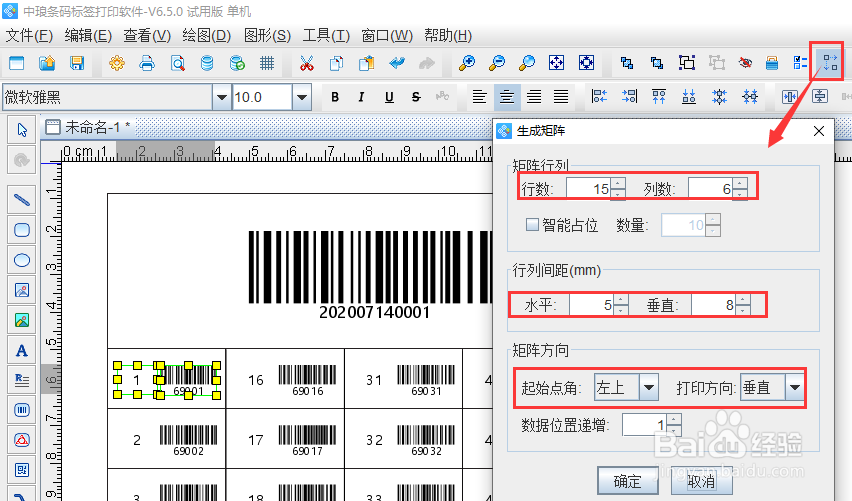Paste from clipboard icon
The height and width of the screenshot is (501, 852).
[x=367, y=64]
